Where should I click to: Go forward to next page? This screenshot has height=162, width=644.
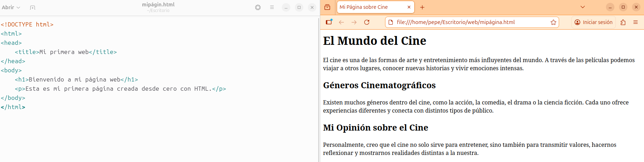354,22
